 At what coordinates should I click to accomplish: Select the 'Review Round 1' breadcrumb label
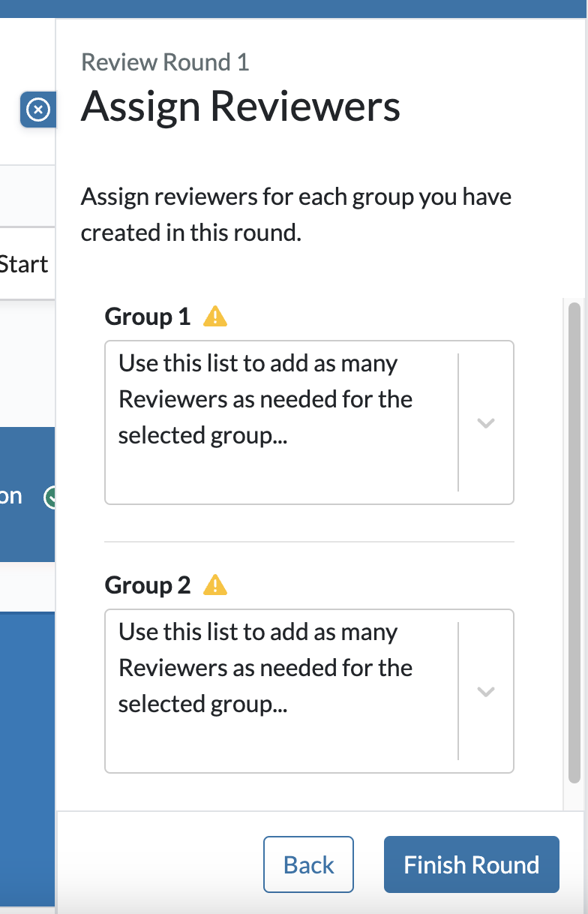click(x=164, y=62)
